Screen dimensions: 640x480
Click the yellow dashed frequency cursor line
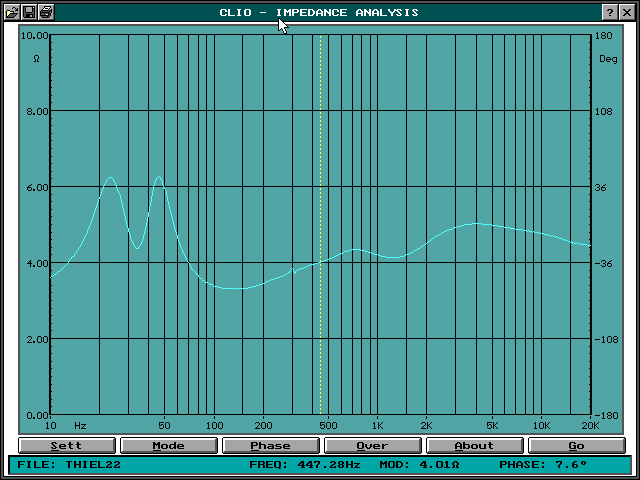point(320,224)
